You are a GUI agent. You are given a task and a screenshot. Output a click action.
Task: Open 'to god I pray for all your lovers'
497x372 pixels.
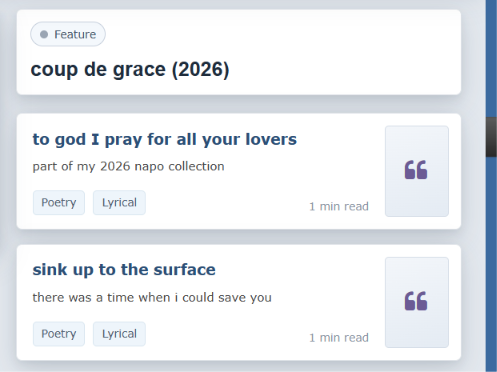tap(165, 139)
